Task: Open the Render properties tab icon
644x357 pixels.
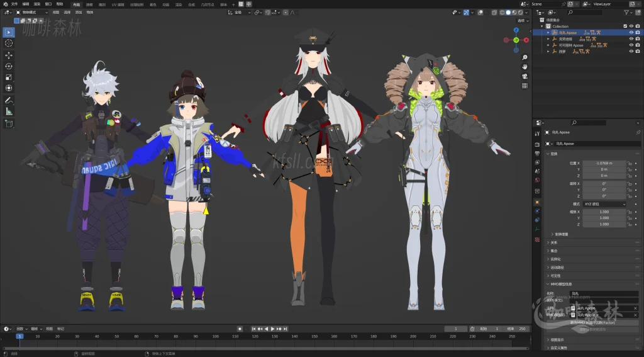Action: click(537, 144)
